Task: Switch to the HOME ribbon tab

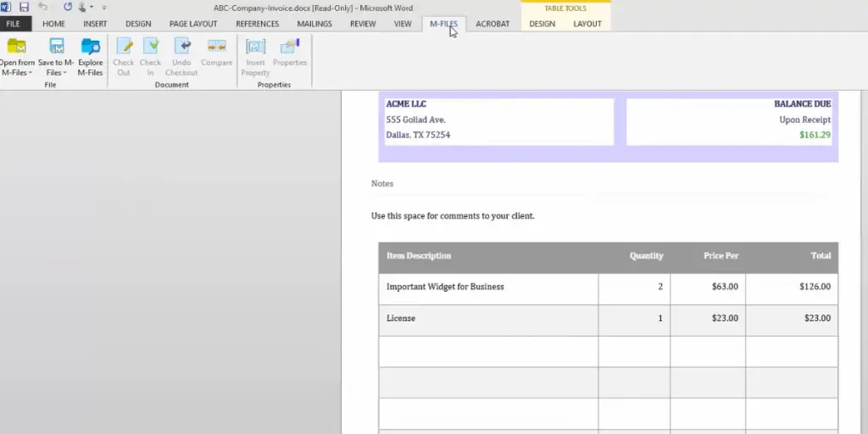Action: click(x=53, y=24)
